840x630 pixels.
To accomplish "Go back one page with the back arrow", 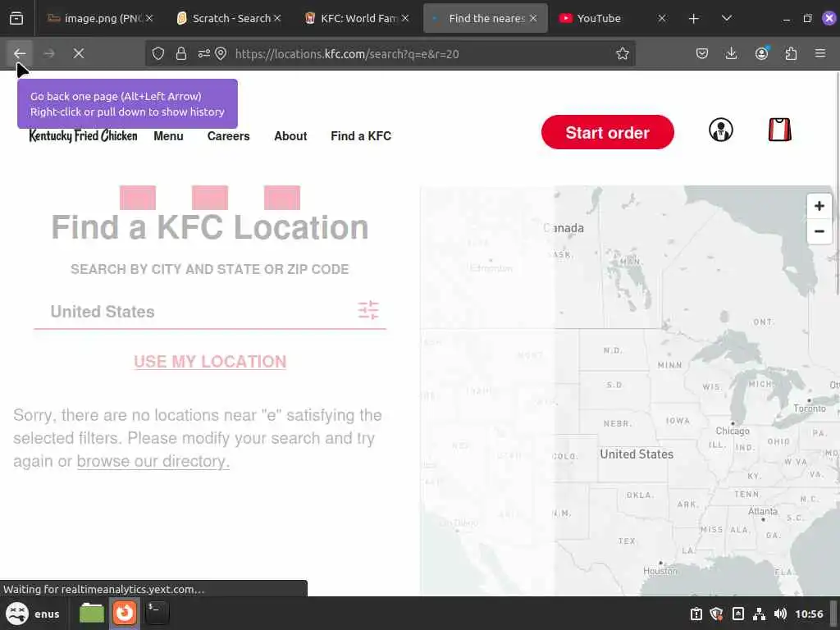I will click(20, 53).
